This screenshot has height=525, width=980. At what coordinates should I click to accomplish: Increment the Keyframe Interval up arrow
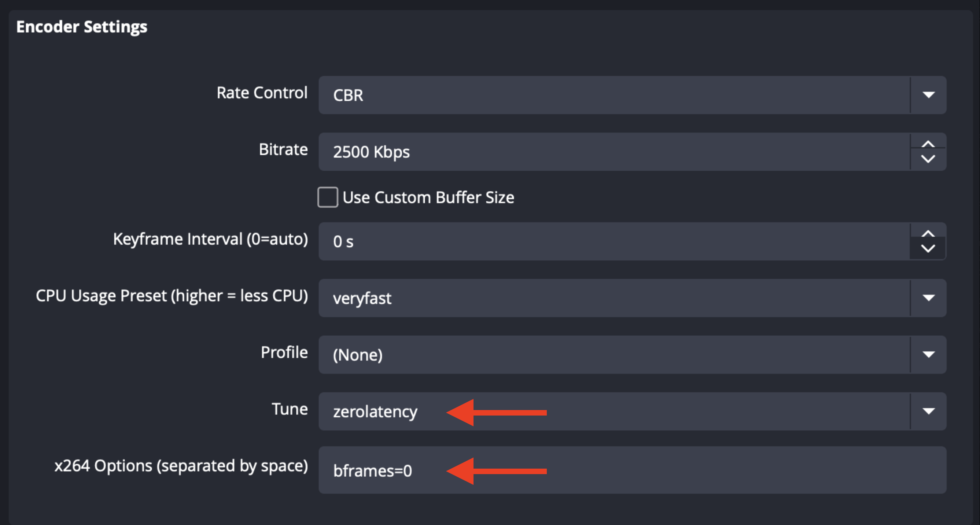point(928,234)
